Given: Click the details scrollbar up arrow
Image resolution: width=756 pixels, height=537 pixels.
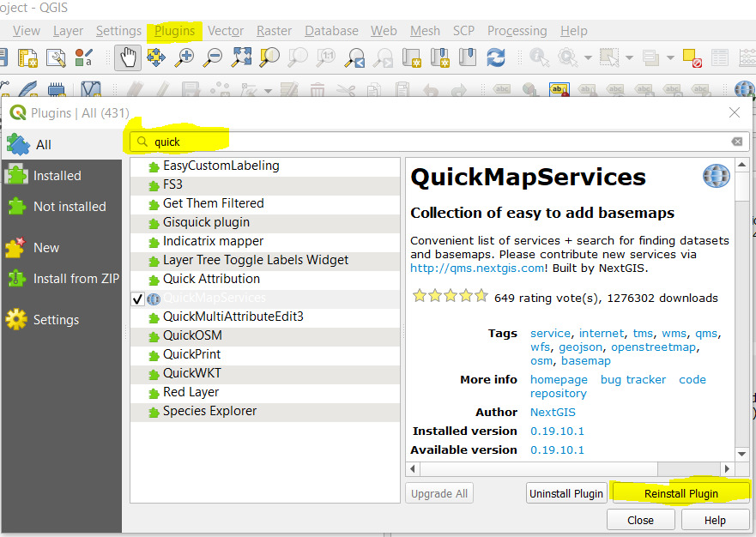Looking at the screenshot, I should point(741,165).
